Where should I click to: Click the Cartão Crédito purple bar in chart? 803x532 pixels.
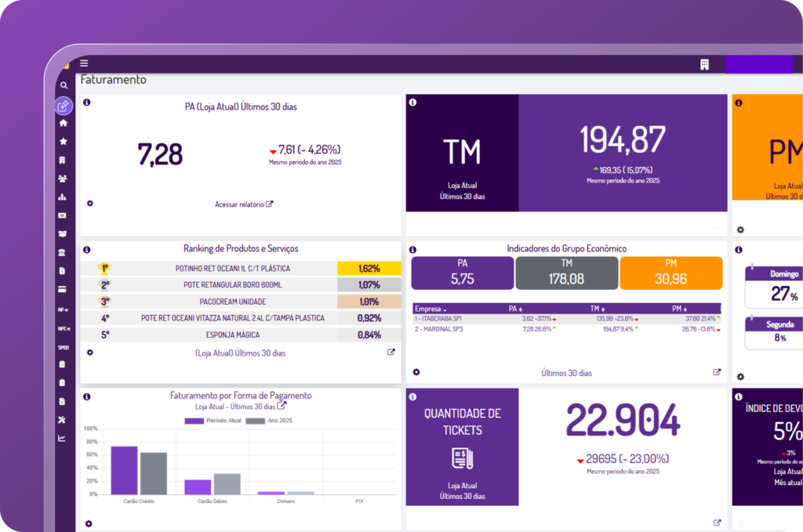pyautogui.click(x=124, y=470)
